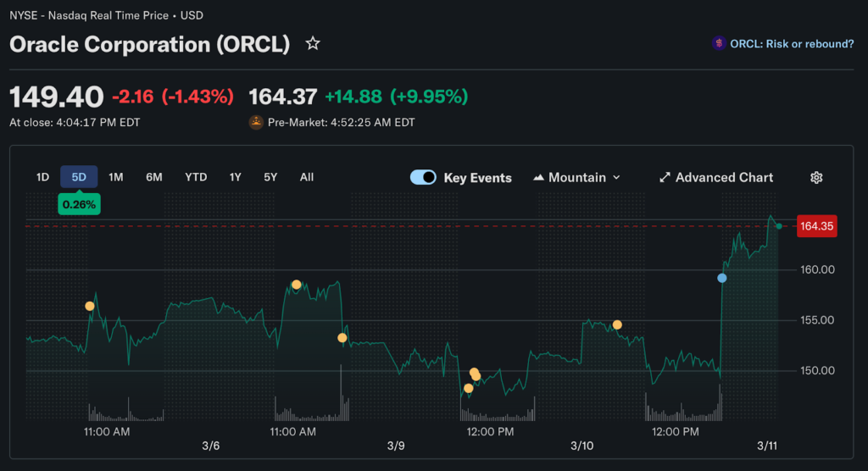
Task: View the 5Y range
Action: pyautogui.click(x=270, y=177)
